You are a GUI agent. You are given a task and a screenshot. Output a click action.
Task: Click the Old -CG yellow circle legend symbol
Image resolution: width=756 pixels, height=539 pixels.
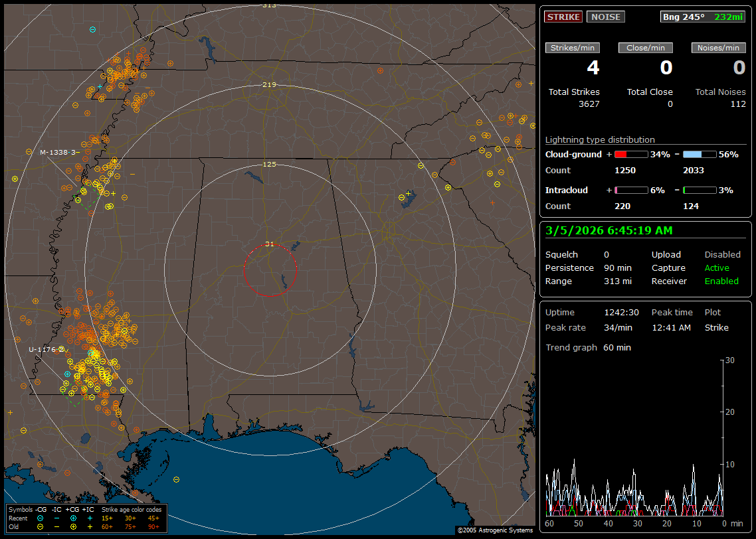41,526
